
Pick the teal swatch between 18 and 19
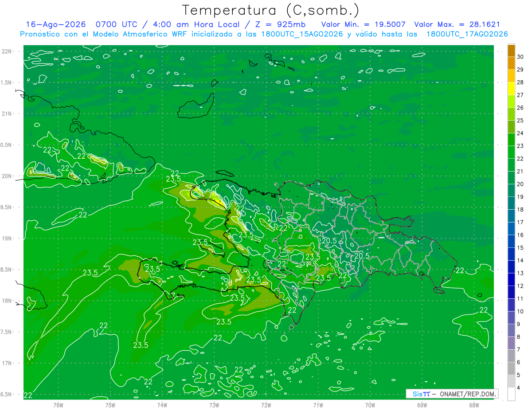point(511,204)
